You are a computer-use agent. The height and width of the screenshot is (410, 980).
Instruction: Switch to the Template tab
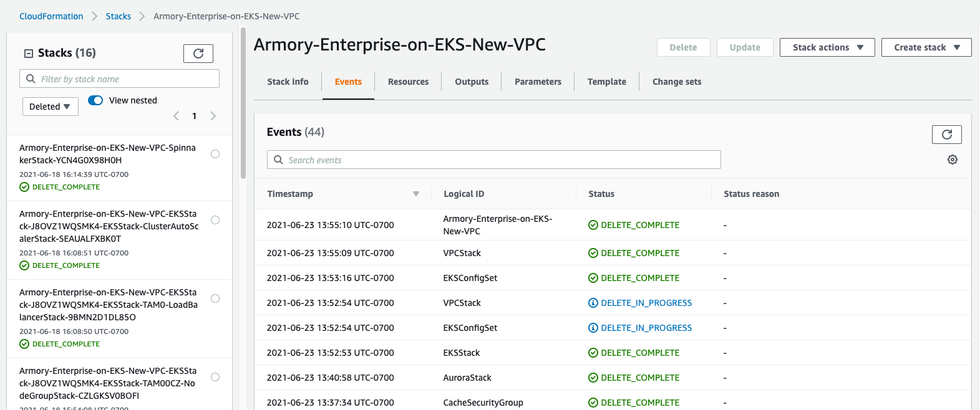click(607, 82)
